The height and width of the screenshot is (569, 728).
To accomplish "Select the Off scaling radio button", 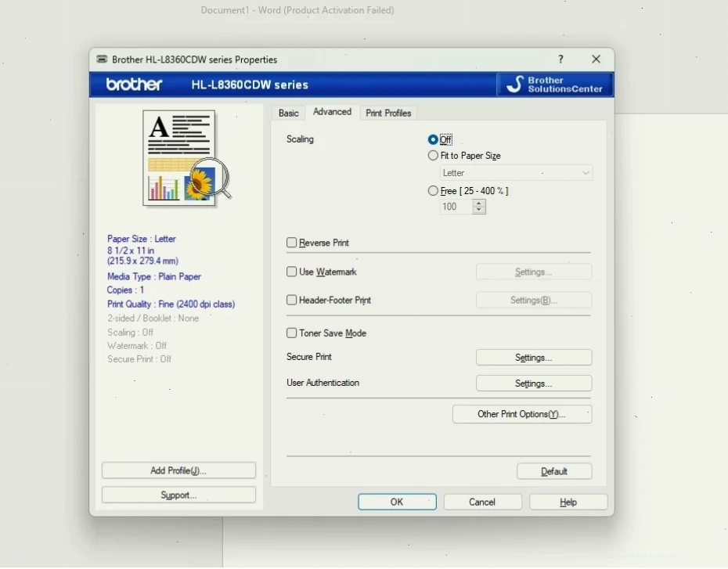I will [433, 139].
